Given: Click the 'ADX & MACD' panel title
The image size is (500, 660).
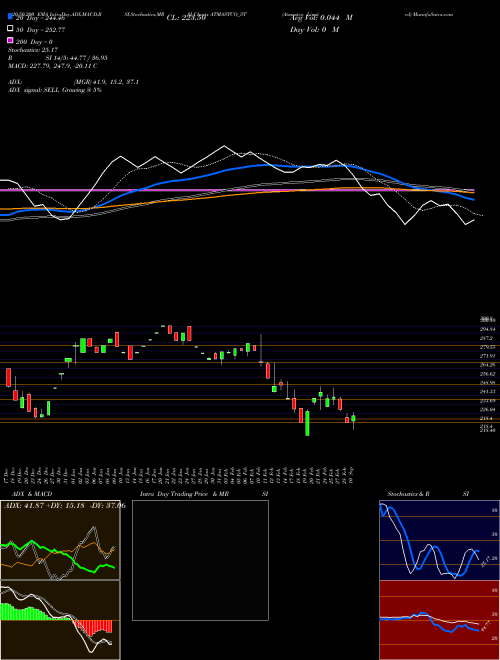Looking at the screenshot, I should coord(30,494).
